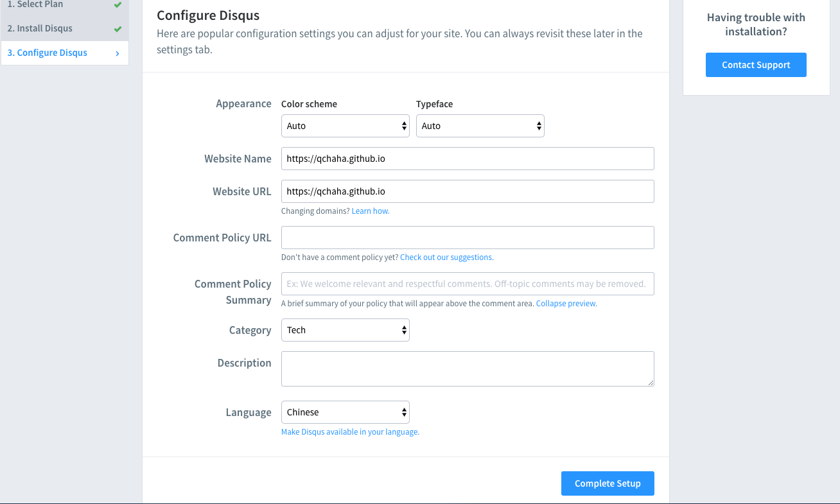The image size is (840, 504).
Task: Open the Language dropdown showing Chinese
Action: tap(346, 412)
